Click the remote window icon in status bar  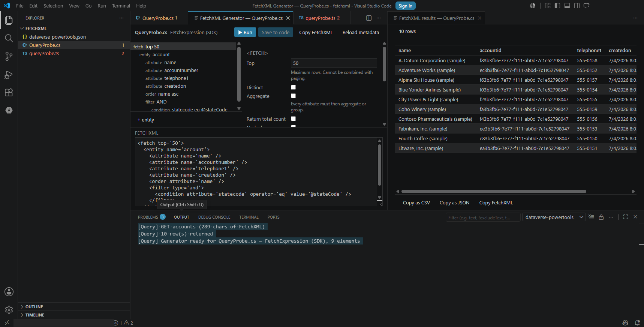coord(7,323)
